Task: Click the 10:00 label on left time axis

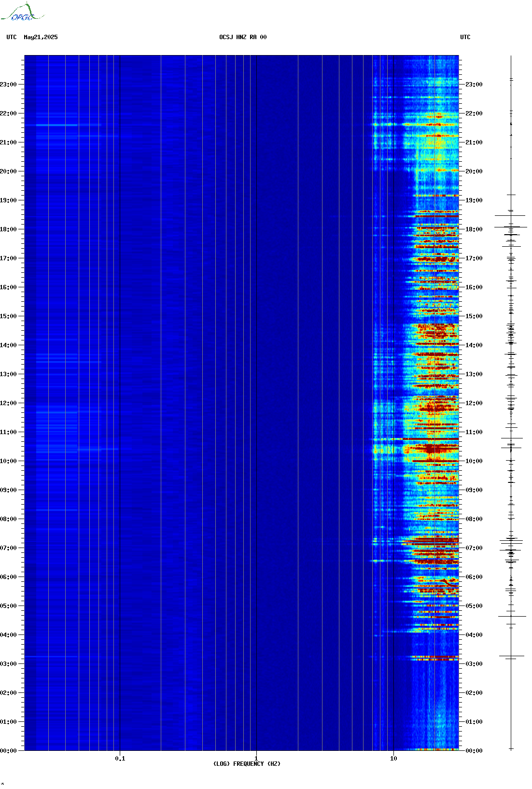Action: 8,461
